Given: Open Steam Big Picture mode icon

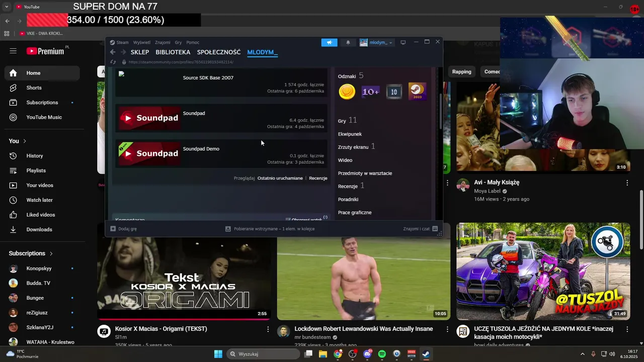Looking at the screenshot, I should coord(403,42).
